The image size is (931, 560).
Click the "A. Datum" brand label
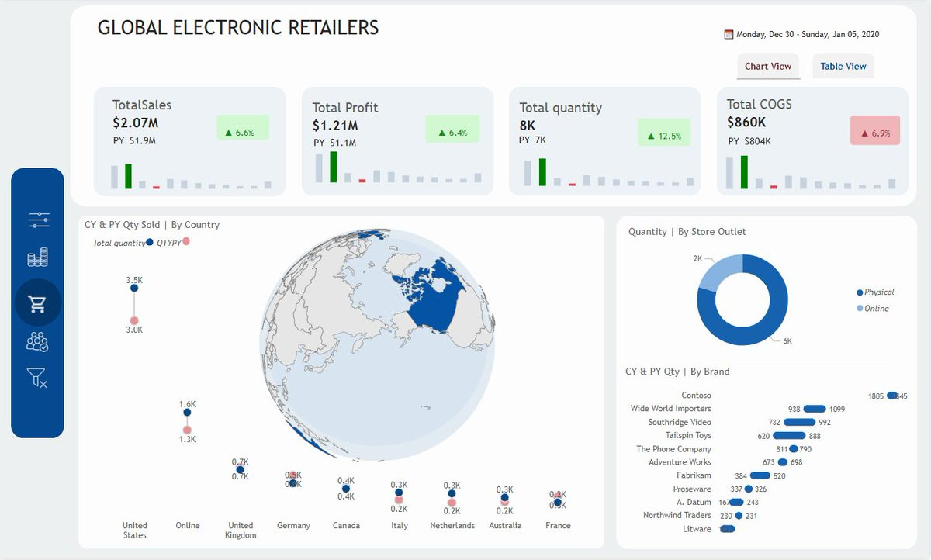[x=694, y=503]
